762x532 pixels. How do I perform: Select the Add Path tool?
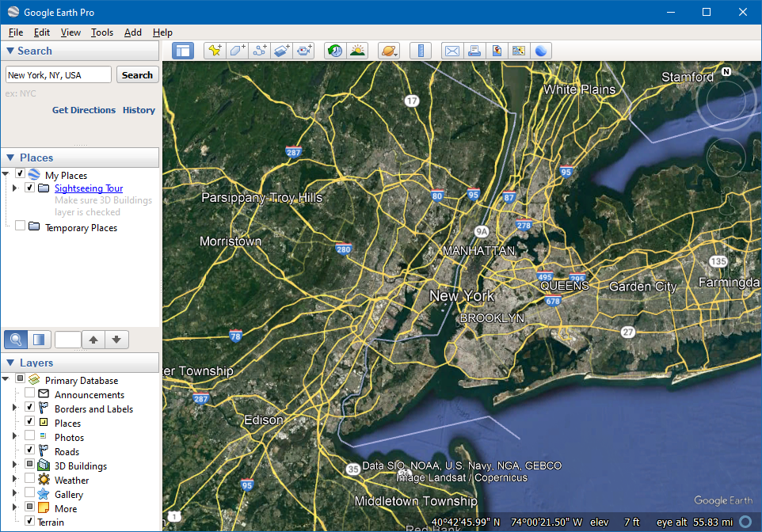point(259,51)
